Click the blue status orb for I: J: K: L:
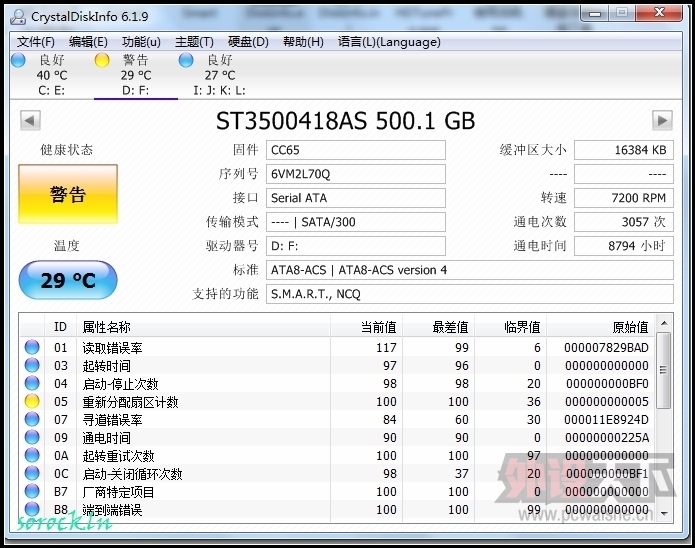Image resolution: width=695 pixels, height=548 pixels. click(186, 60)
